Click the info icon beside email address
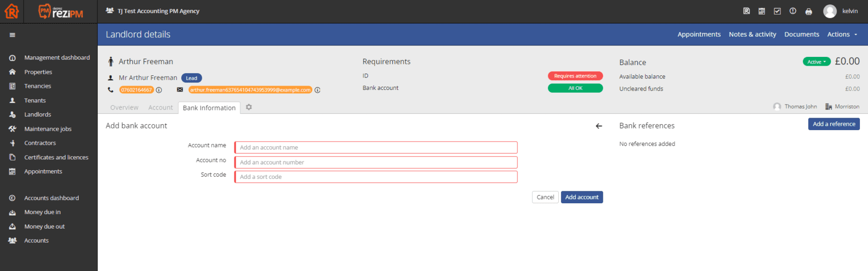 (317, 90)
